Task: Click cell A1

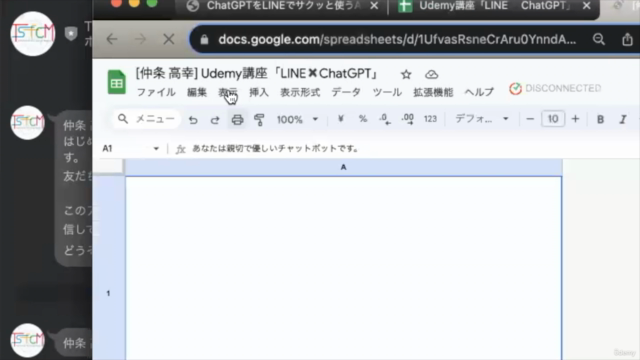Action: (x=343, y=268)
